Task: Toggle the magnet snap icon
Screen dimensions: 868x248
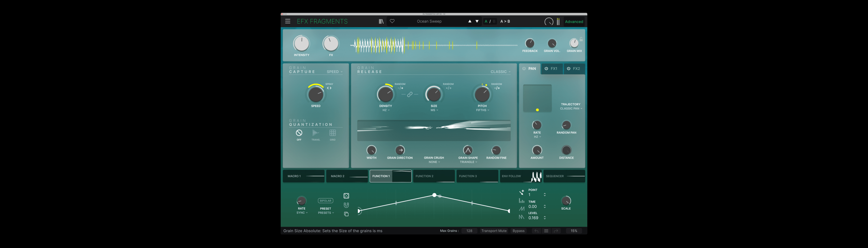Action: click(x=346, y=205)
